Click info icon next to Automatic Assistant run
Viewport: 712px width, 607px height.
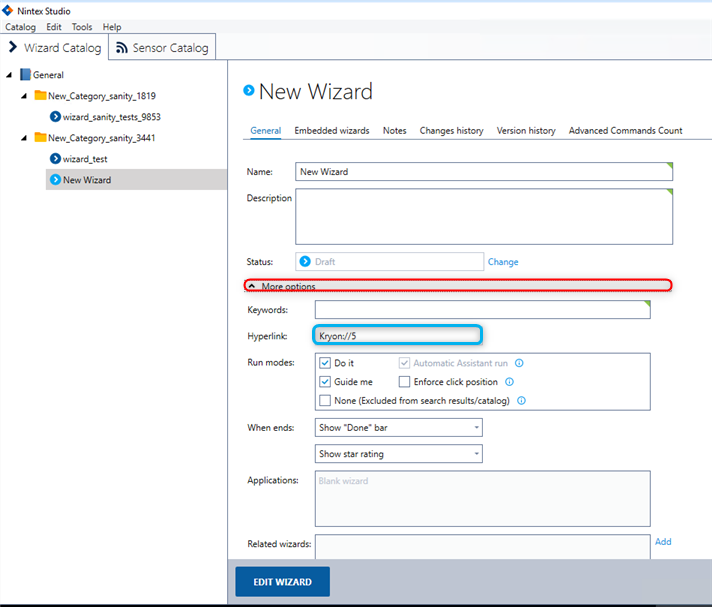519,363
